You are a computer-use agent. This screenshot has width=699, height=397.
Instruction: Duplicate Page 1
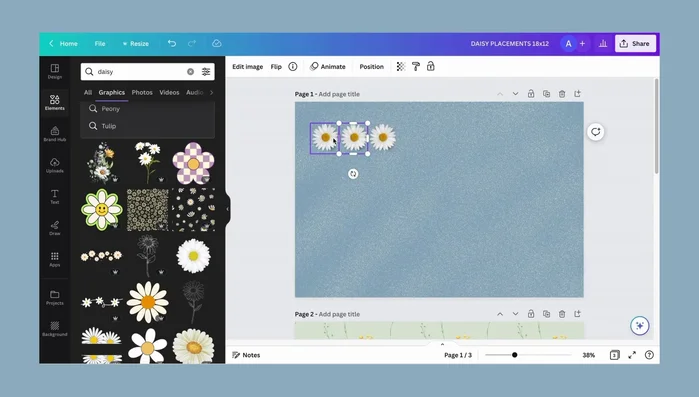pyautogui.click(x=547, y=94)
